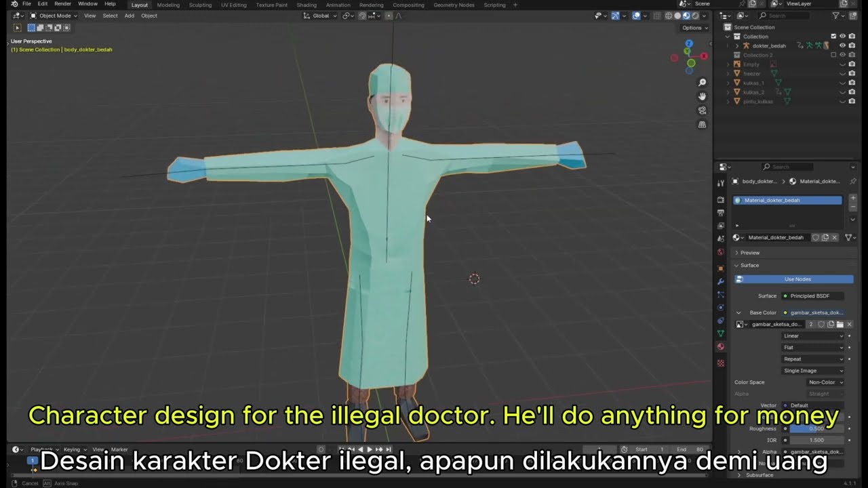Open the Tool properties tab icon
This screenshot has height=488, width=868.
[x=721, y=183]
